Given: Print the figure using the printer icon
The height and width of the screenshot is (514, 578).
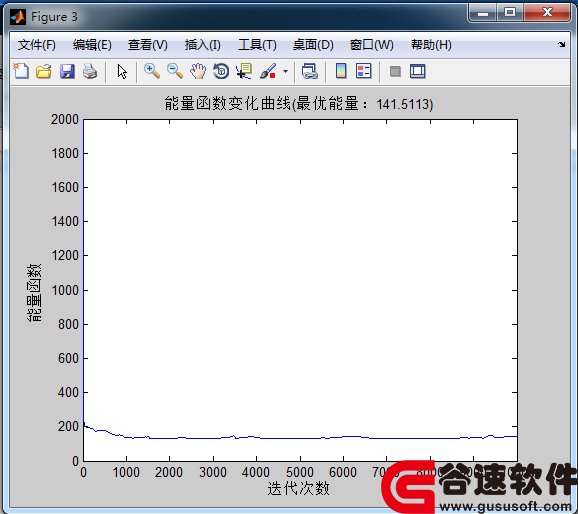Looking at the screenshot, I should pyautogui.click(x=90, y=71).
